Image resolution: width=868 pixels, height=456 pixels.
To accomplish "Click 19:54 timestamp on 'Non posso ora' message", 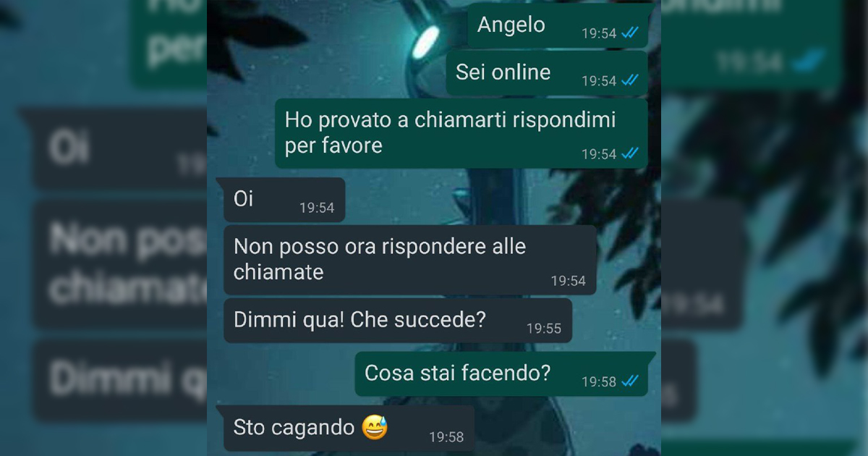I will click(x=569, y=281).
